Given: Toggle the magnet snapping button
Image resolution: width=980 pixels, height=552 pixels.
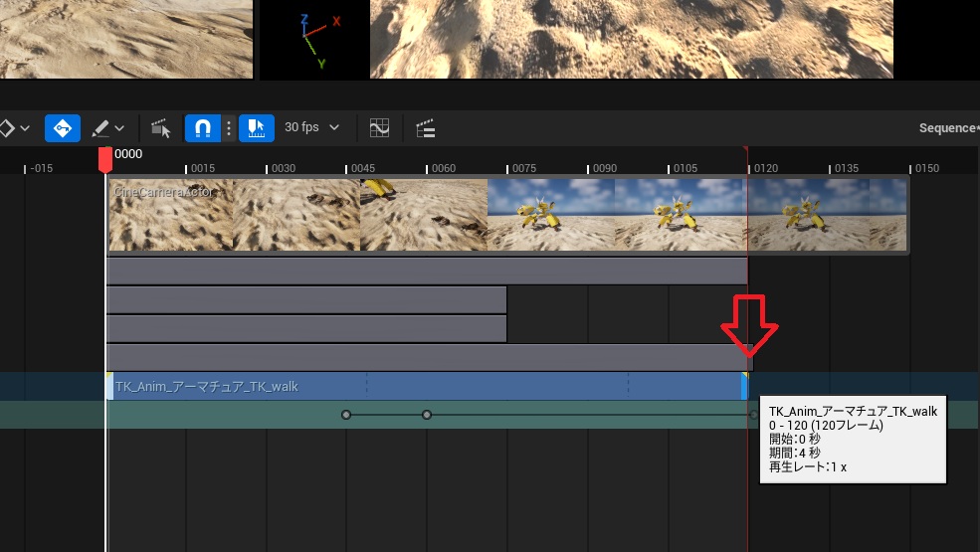Looking at the screenshot, I should [x=202, y=128].
